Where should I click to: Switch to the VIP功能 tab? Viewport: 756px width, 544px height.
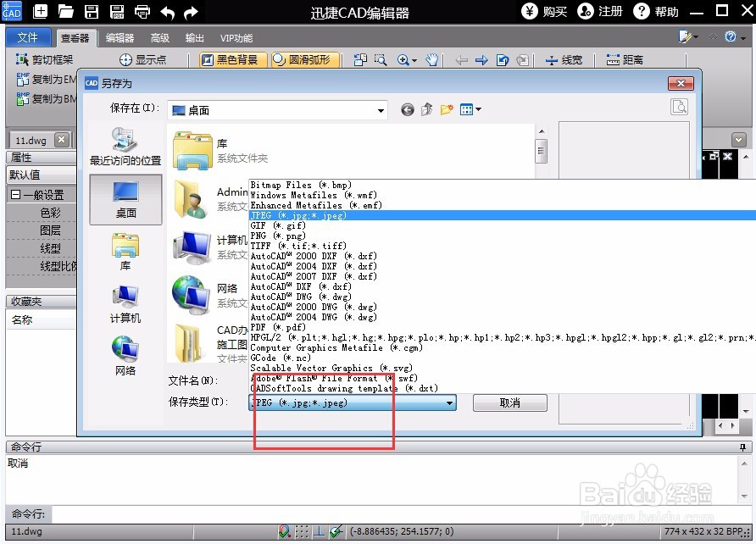236,38
